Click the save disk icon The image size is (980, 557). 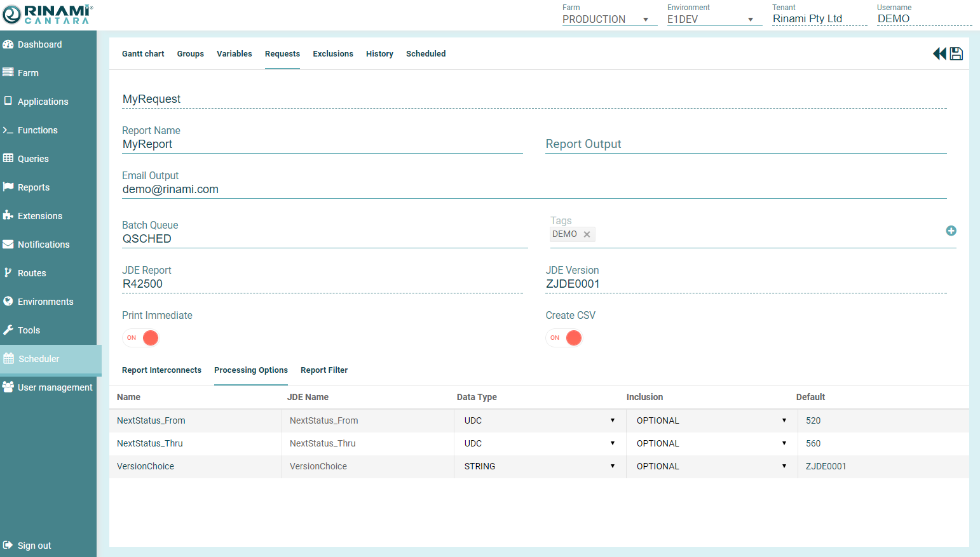click(956, 54)
